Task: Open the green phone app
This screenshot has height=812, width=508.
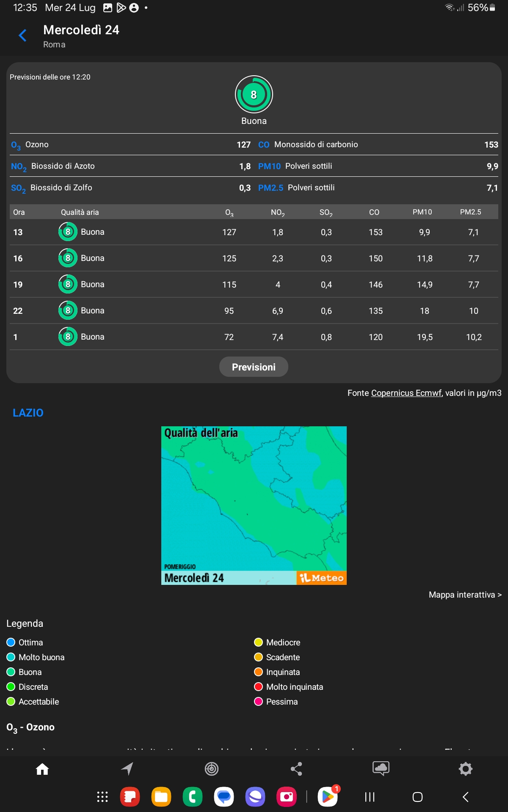Action: pyautogui.click(x=193, y=797)
